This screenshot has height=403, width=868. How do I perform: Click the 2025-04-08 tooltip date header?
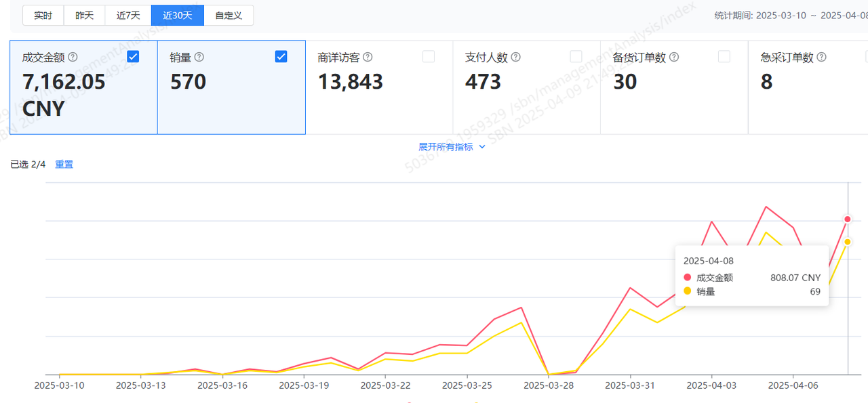click(x=708, y=261)
